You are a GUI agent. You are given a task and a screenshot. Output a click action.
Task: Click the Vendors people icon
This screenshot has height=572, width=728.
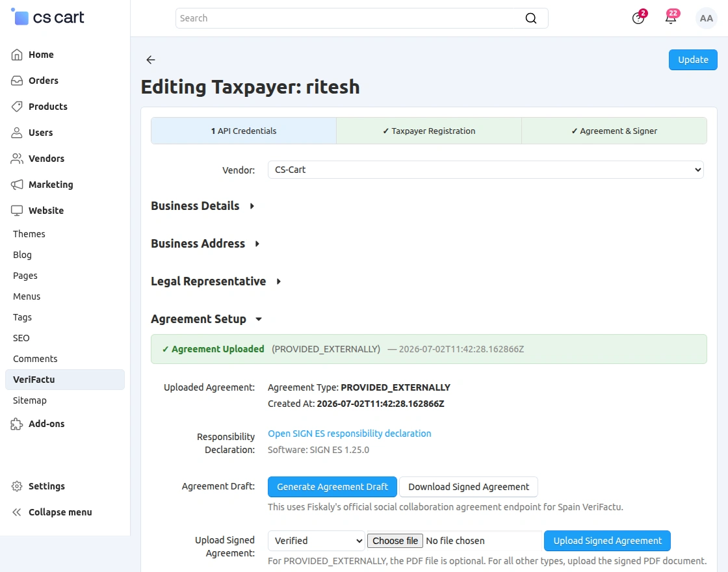(17, 159)
